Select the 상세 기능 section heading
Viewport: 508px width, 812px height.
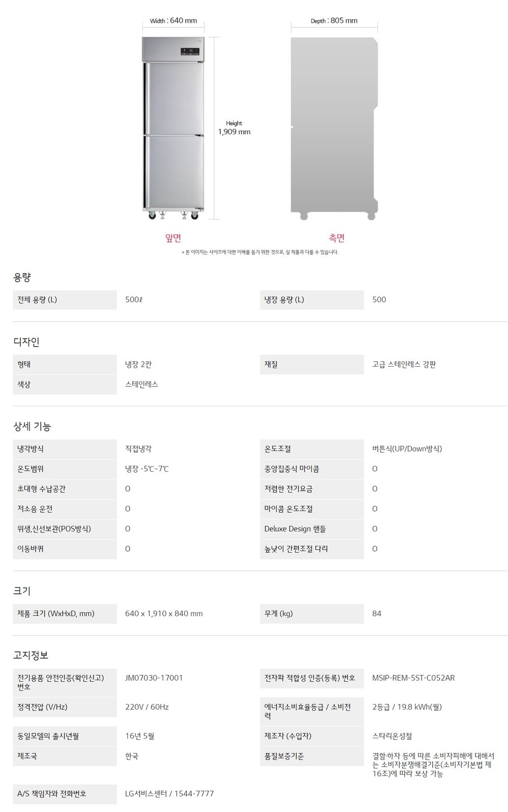[32, 427]
